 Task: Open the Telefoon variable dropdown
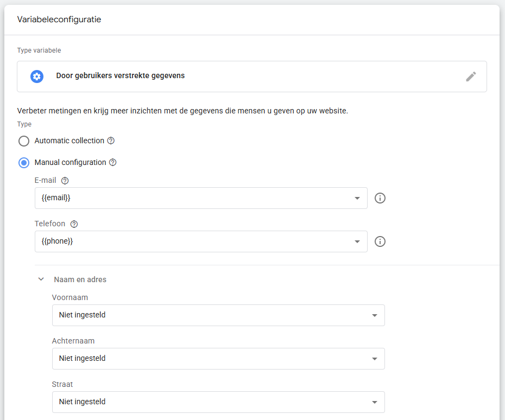201,241
